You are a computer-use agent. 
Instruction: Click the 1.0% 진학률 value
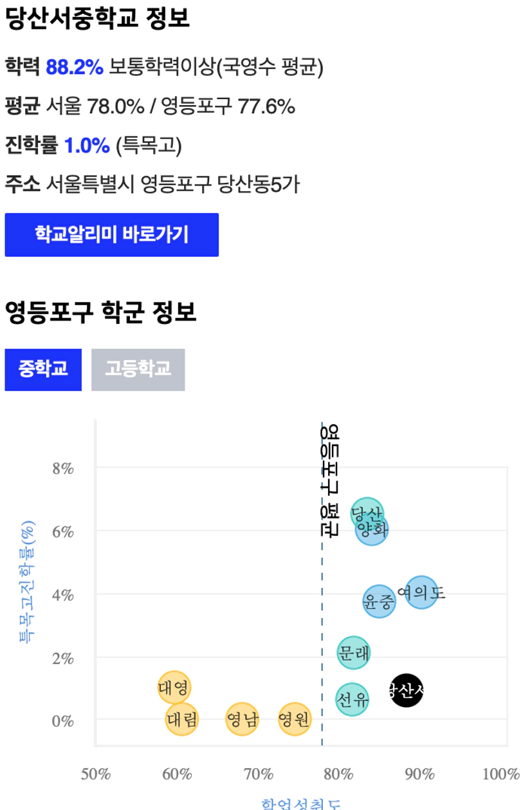click(x=87, y=146)
